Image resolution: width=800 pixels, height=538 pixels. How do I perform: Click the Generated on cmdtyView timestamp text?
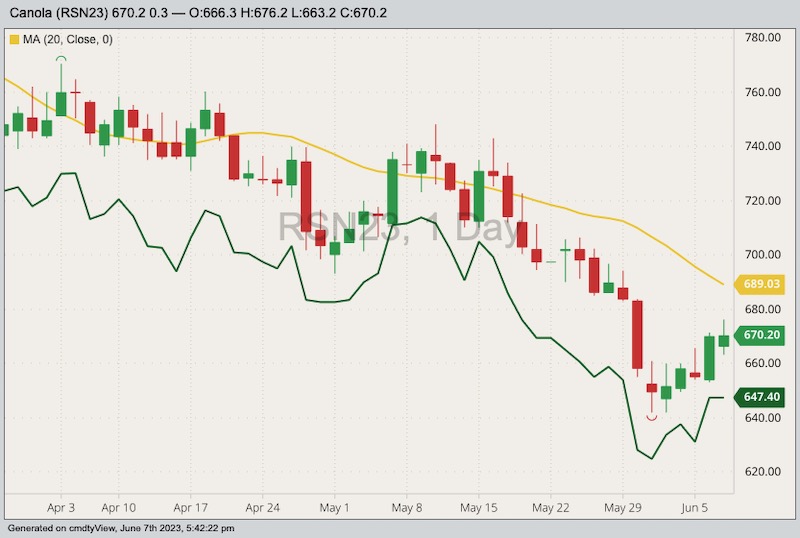pos(121,528)
